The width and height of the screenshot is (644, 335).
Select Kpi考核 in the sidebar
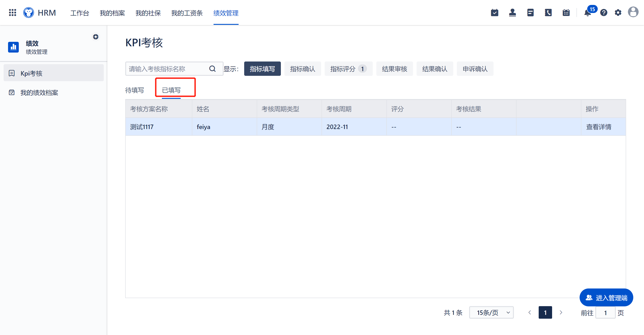click(53, 73)
